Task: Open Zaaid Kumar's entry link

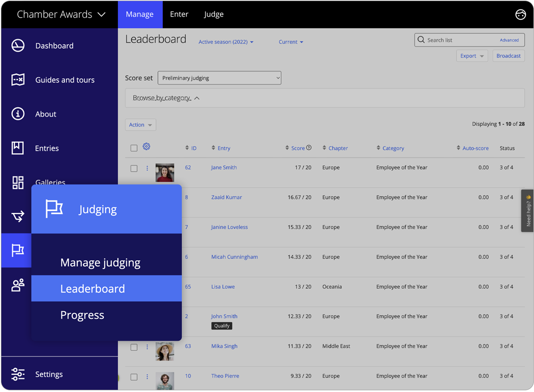Action: 226,197
